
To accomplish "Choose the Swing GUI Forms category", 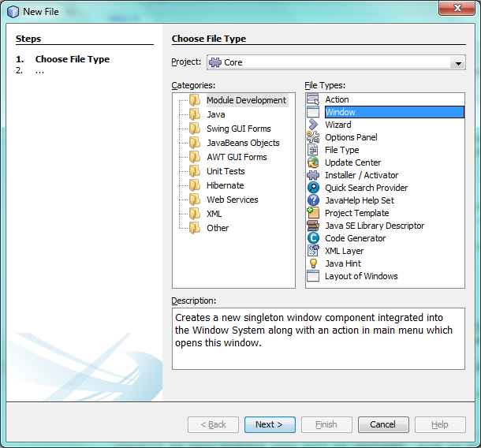I will [x=238, y=129].
